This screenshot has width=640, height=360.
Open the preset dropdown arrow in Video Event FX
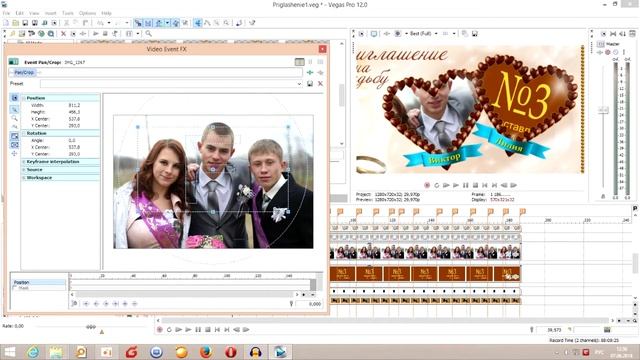click(299, 84)
